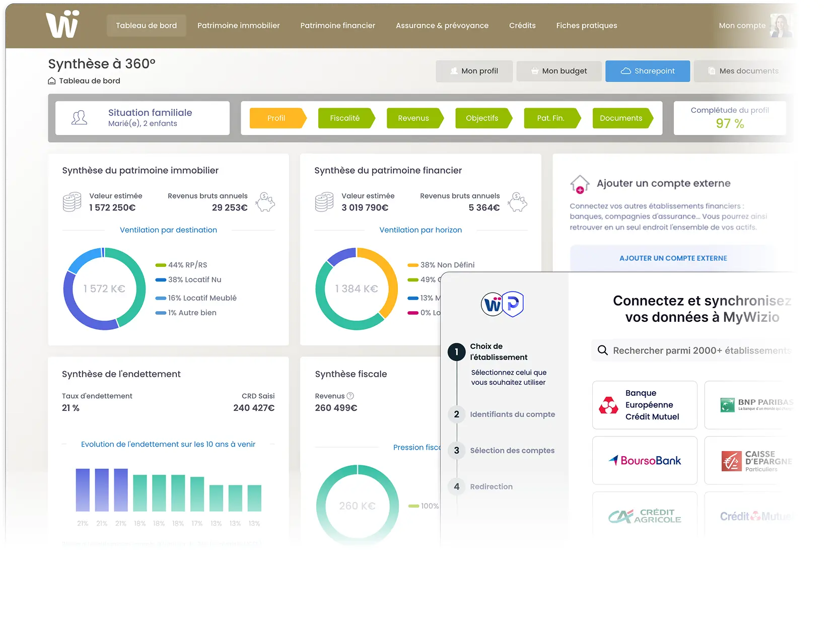Click the Revenus help question mark icon
Image resolution: width=840 pixels, height=643 pixels.
[x=351, y=396]
